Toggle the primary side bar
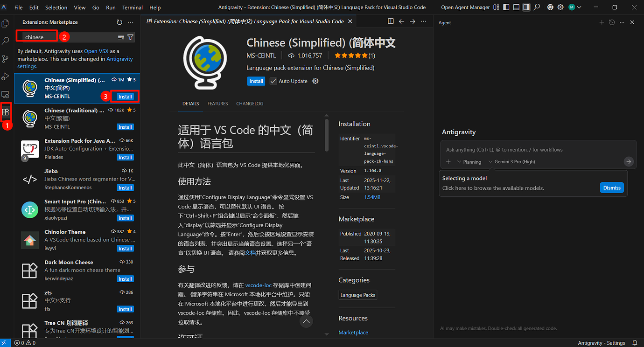 506,7
